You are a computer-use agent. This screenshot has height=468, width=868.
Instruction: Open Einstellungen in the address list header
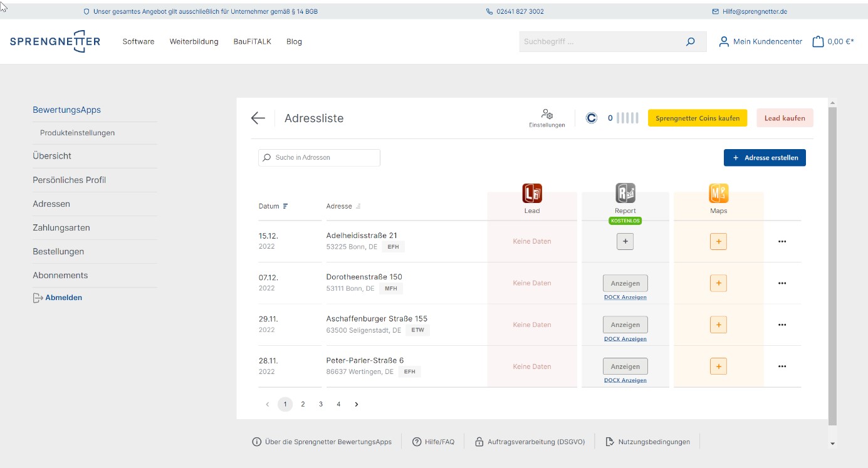546,118
